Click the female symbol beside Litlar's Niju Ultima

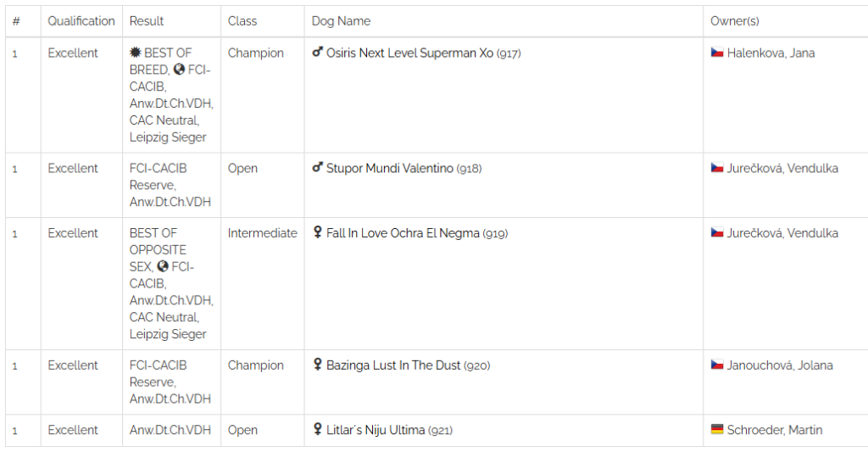(317, 429)
